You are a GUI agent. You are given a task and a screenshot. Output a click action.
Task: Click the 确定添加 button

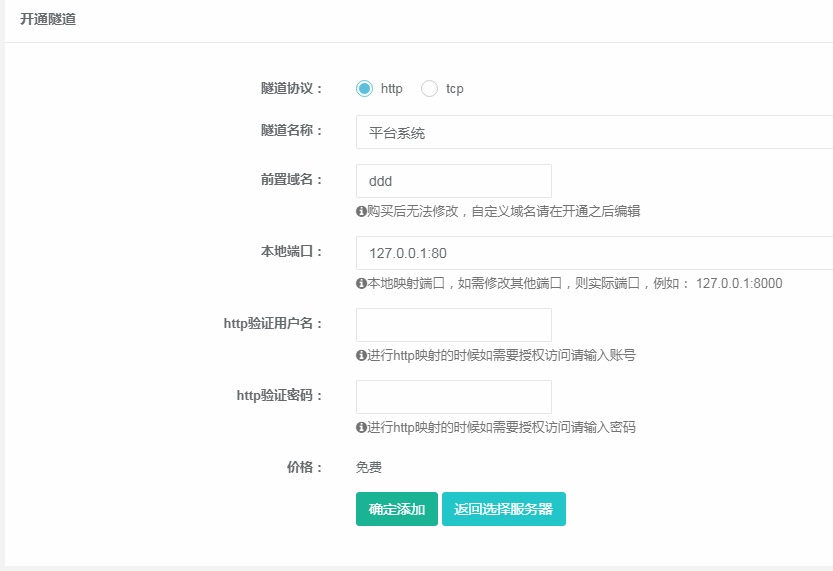pos(397,509)
